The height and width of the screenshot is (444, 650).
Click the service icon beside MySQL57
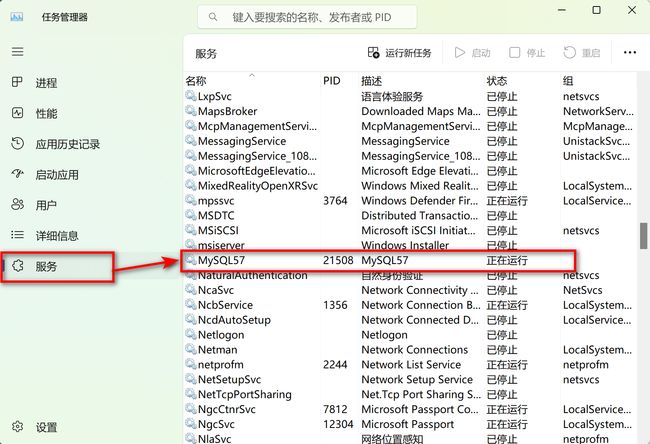[x=191, y=260]
